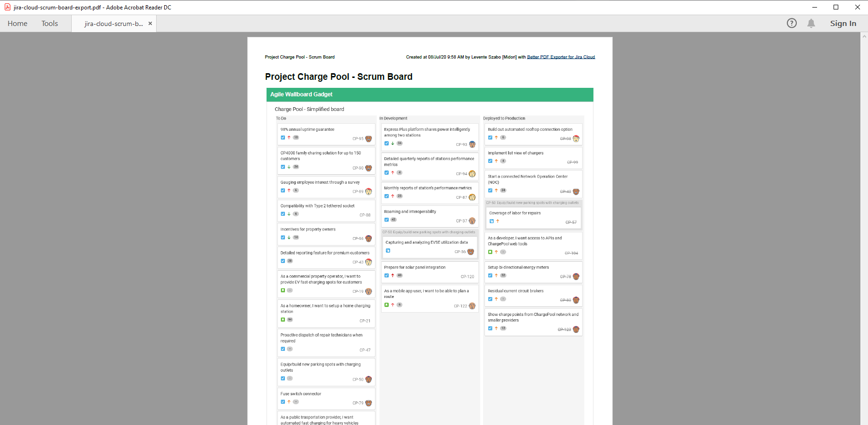Image resolution: width=868 pixels, height=425 pixels.
Task: Click the assignee avatar on card CP-93
Action: [x=472, y=144]
